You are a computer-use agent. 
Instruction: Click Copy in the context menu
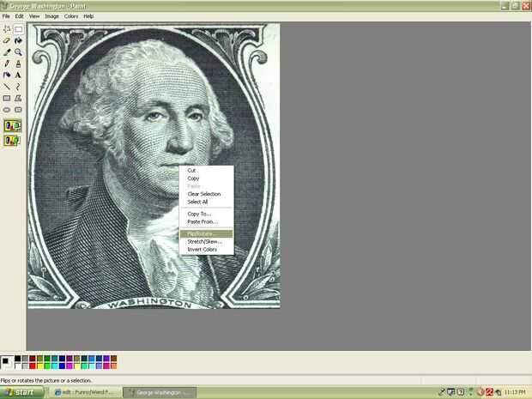(x=206, y=178)
